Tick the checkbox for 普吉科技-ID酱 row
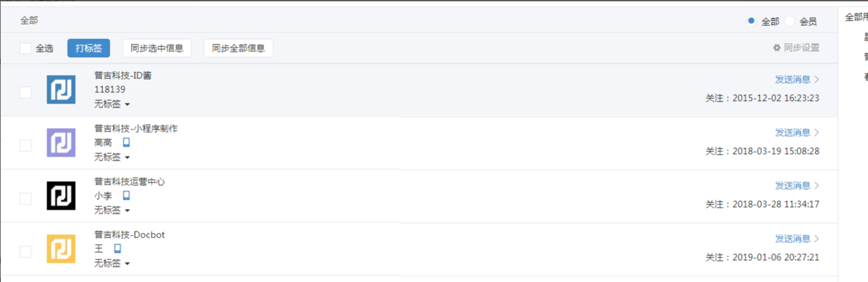Viewport: 868px width, 282px height. tap(25, 92)
